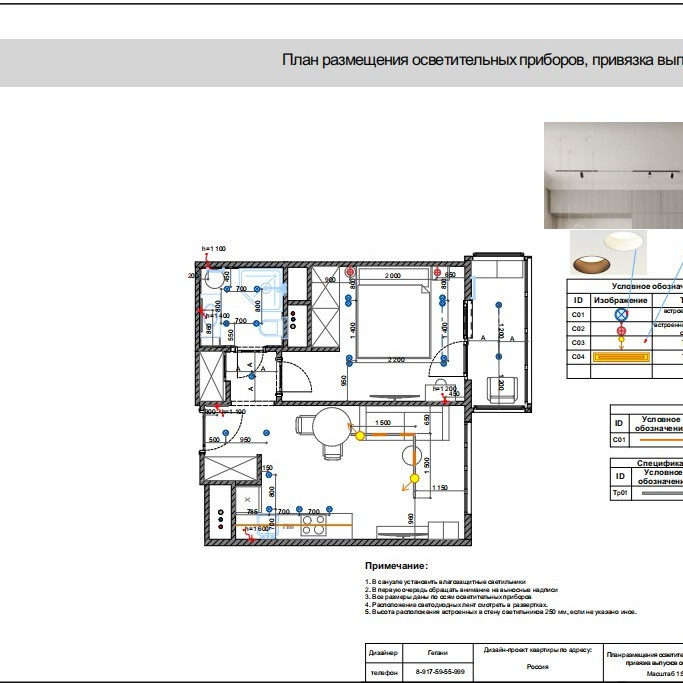The width and height of the screenshot is (683, 683).
Task: Click the phone number 8-917-59-55-999
Action: click(439, 672)
